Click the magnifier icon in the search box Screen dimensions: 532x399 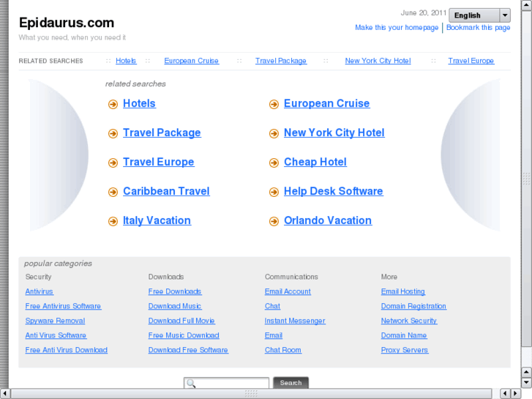191,384
